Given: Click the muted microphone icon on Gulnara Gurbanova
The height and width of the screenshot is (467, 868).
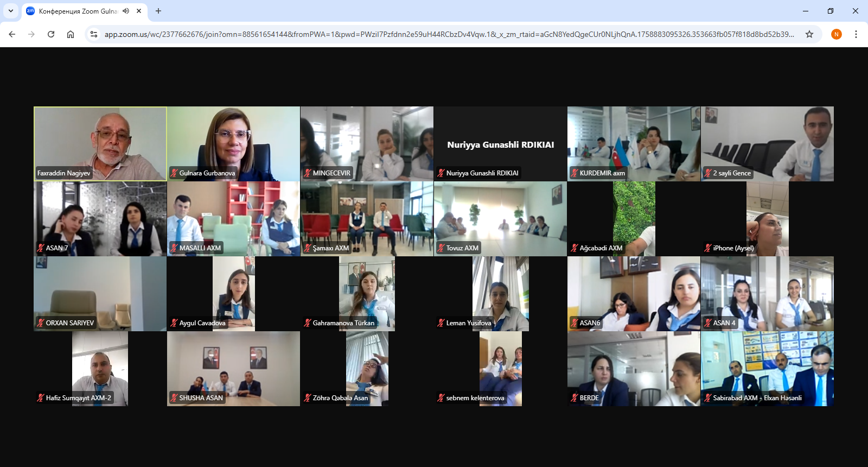Looking at the screenshot, I should (x=174, y=173).
